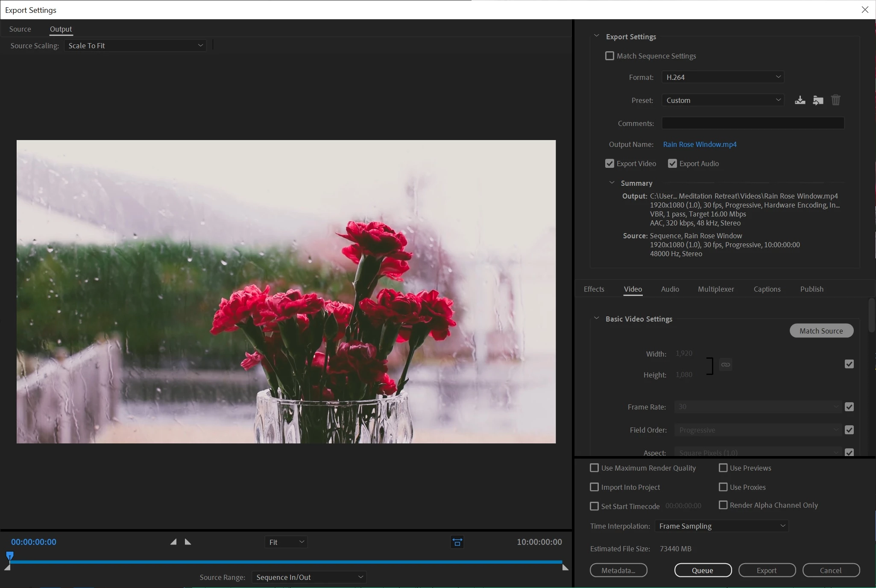
Task: Click into the Comments text field
Action: 753,123
